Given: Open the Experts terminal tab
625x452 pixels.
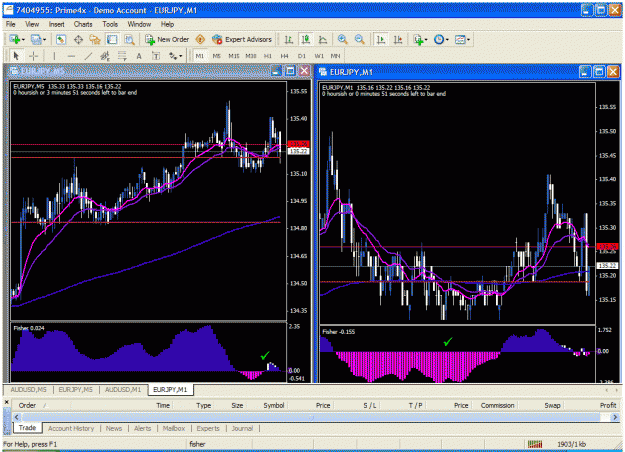Looking at the screenshot, I should 208,428.
